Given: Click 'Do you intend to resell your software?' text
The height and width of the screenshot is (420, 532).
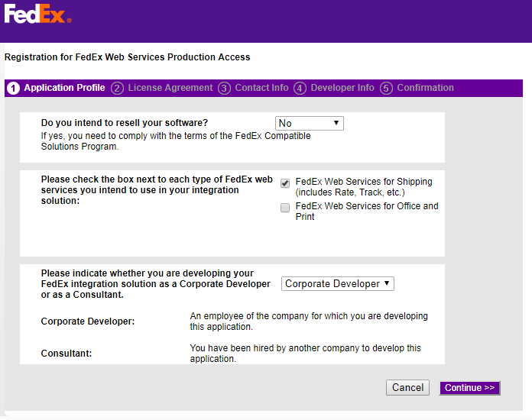Looking at the screenshot, I should tap(124, 123).
